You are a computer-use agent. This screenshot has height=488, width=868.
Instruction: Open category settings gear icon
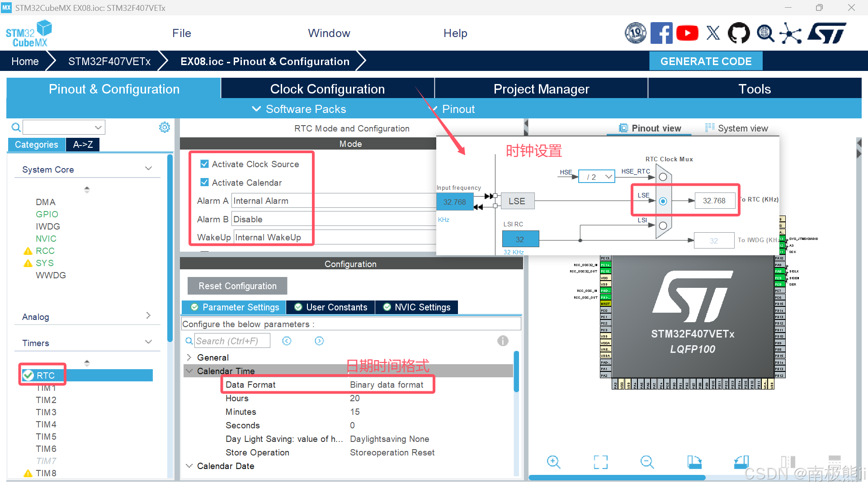pyautogui.click(x=165, y=127)
